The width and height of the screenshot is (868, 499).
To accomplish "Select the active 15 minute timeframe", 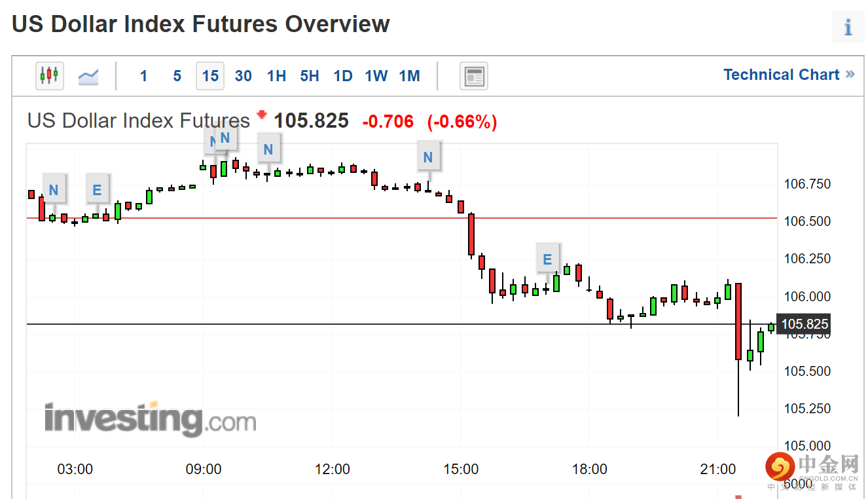I will point(210,76).
